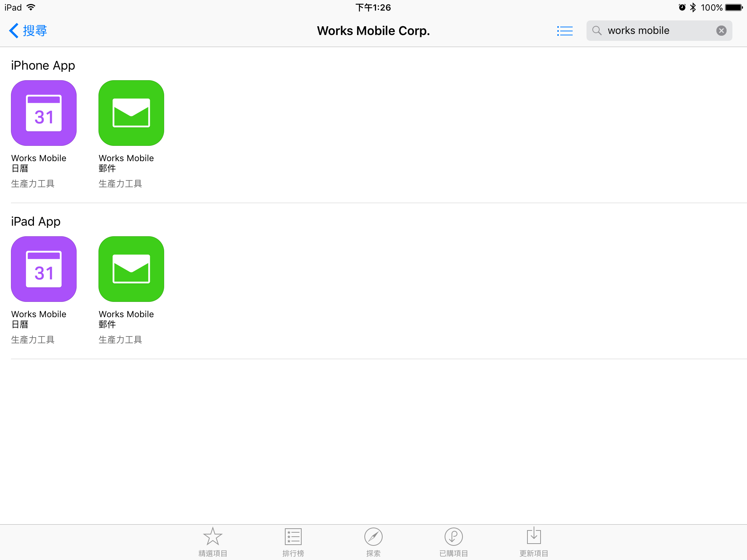Open Works Mobile 日曆 icon under iPad App
The height and width of the screenshot is (560, 747).
(x=44, y=269)
